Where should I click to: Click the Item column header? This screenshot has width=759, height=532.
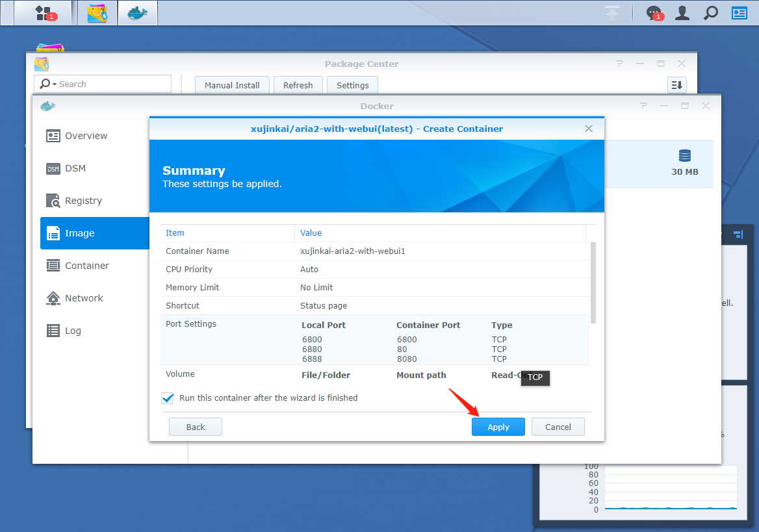pyautogui.click(x=227, y=233)
